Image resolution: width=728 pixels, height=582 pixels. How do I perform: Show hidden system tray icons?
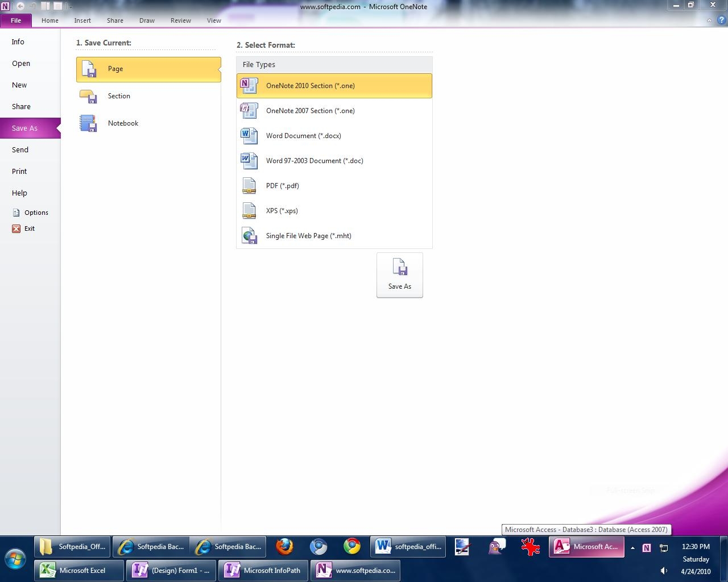click(632, 548)
